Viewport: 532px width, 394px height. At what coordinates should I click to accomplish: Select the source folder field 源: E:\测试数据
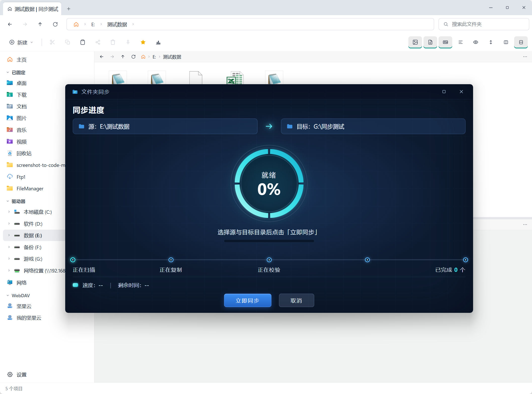tap(165, 126)
